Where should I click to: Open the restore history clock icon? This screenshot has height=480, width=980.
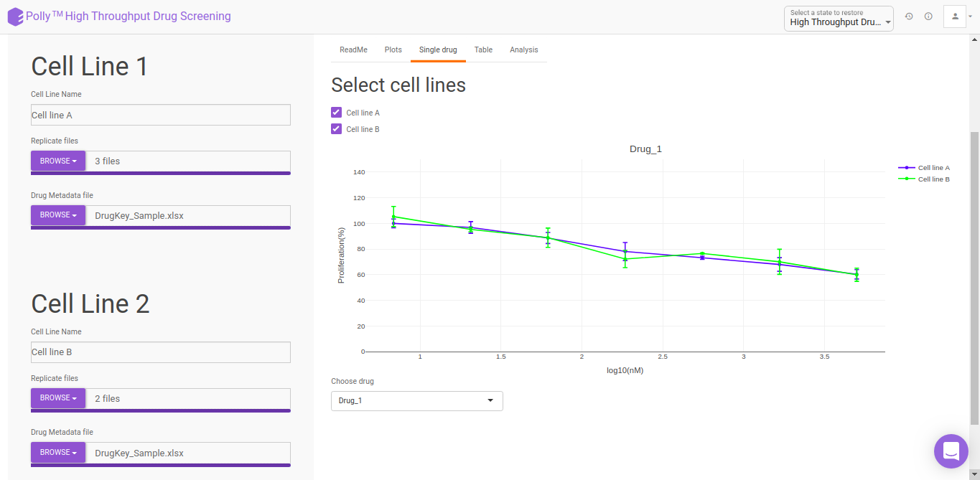point(909,17)
